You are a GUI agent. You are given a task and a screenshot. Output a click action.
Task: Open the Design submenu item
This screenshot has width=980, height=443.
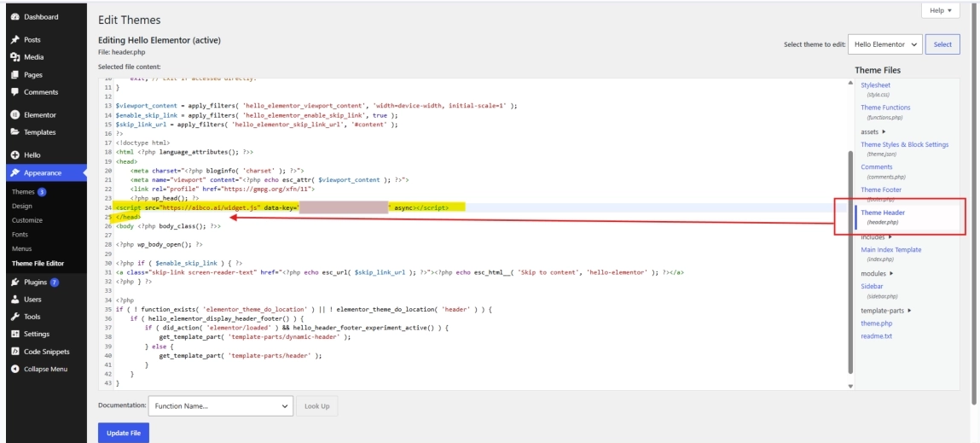22,206
